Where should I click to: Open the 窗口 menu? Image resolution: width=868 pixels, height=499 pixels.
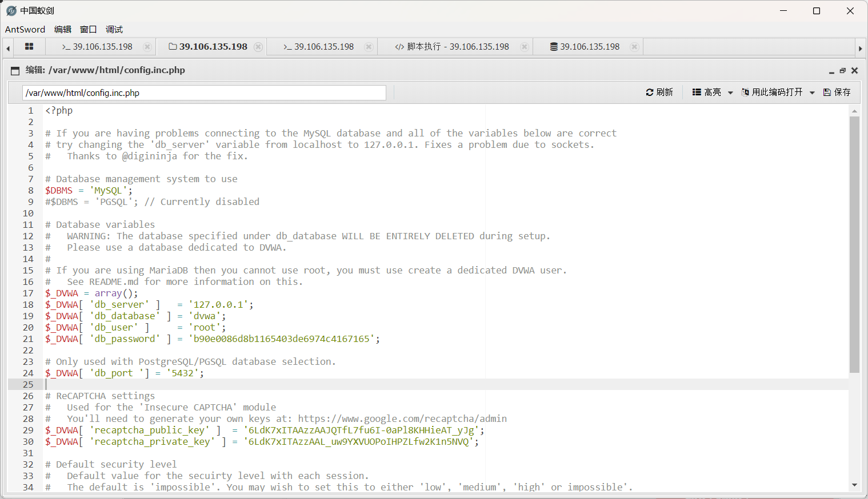(x=89, y=29)
